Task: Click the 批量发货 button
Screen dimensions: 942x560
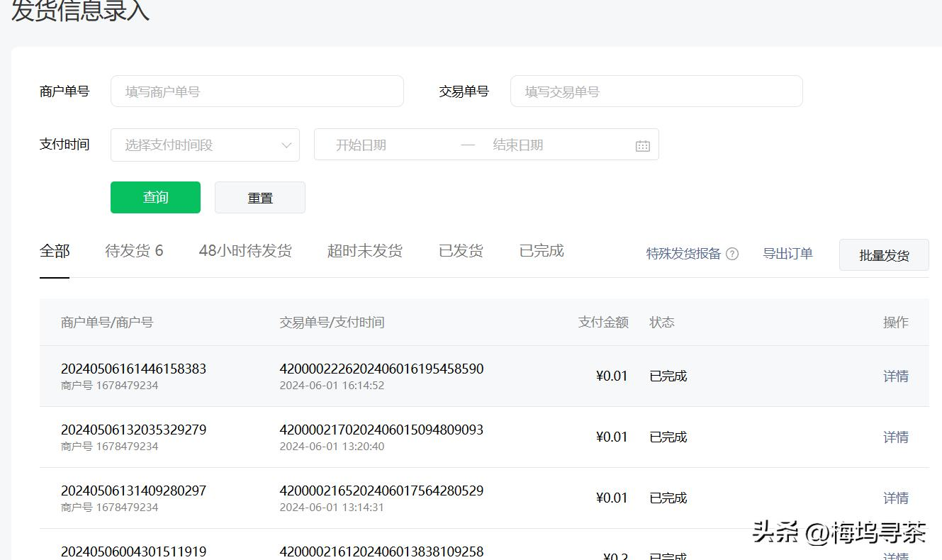Action: pos(883,255)
